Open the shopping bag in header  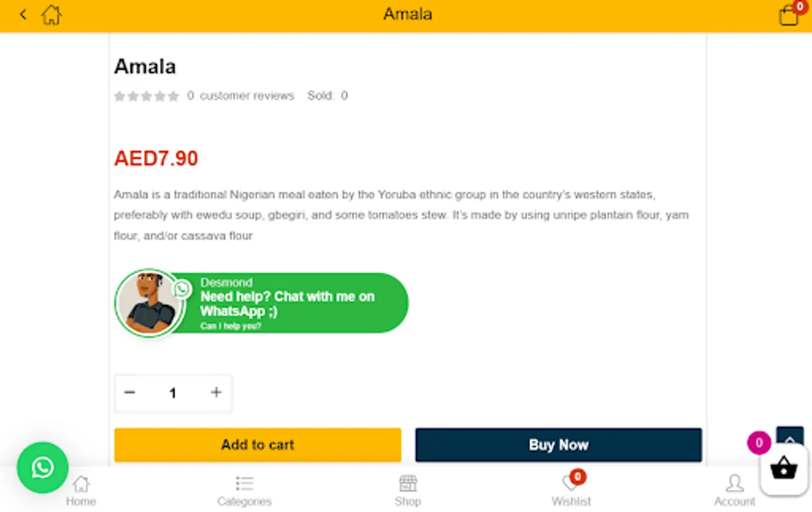pos(789,15)
